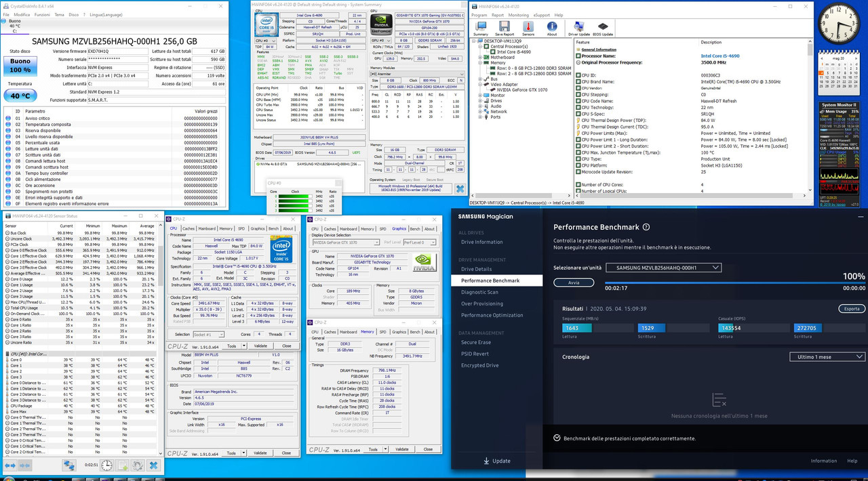
Task: Click the System Monitor II desktop gadget
Action: (x=840, y=156)
